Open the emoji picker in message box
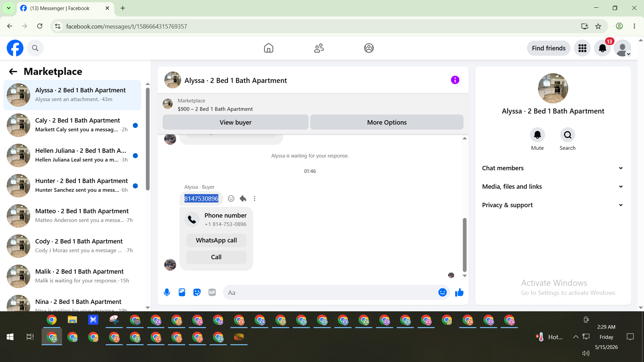 pyautogui.click(x=442, y=292)
